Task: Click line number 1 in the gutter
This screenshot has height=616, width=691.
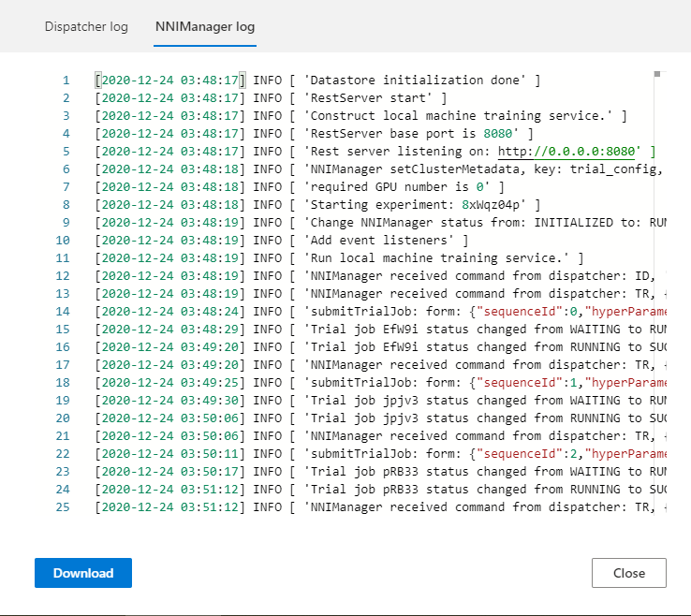Action: click(x=66, y=81)
